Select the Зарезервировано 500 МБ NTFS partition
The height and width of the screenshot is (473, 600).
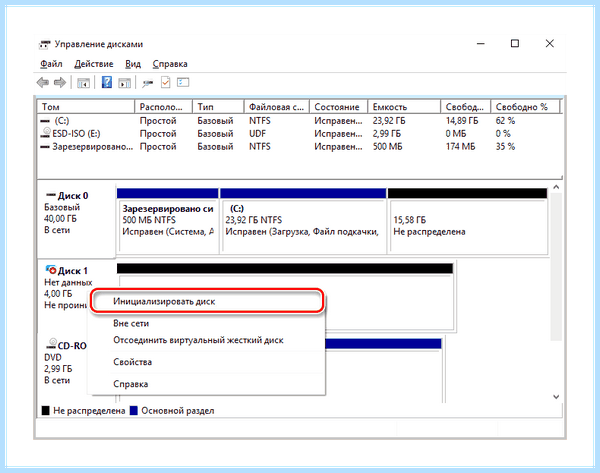click(x=168, y=221)
